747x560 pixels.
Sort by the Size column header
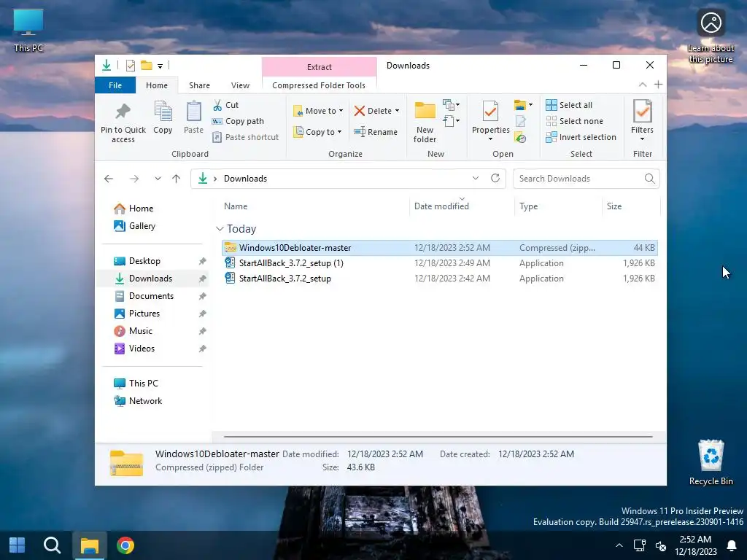pos(631,206)
